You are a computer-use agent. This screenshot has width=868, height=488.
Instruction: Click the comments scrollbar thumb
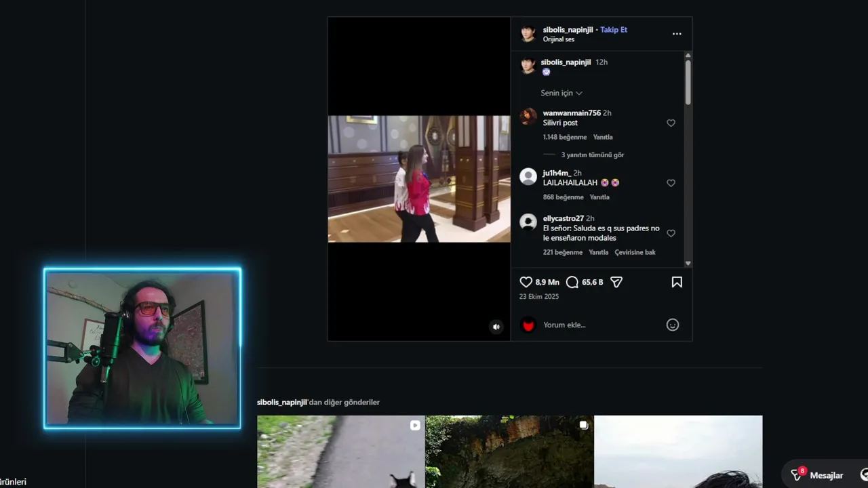[688, 82]
